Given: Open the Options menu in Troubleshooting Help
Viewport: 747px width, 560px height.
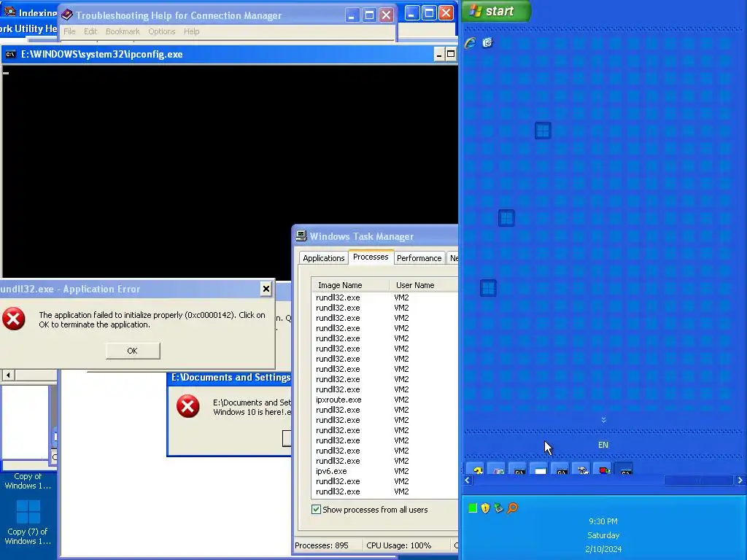Looking at the screenshot, I should [161, 31].
